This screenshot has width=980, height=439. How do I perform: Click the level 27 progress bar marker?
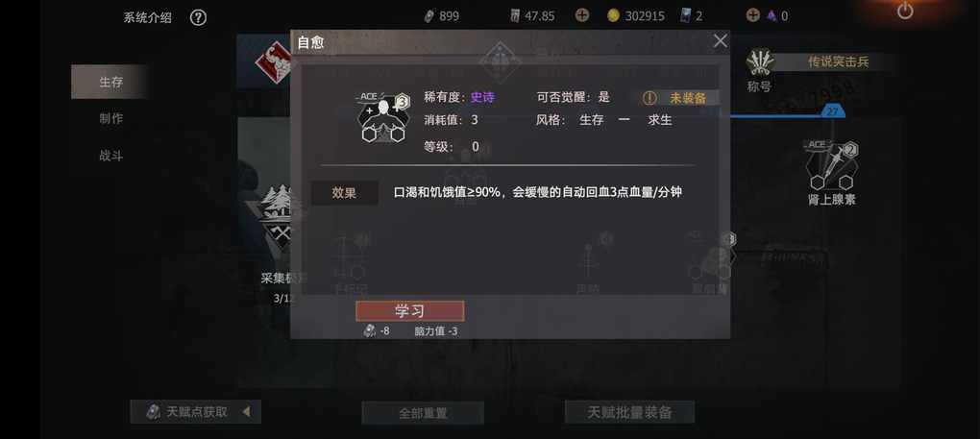point(832,111)
